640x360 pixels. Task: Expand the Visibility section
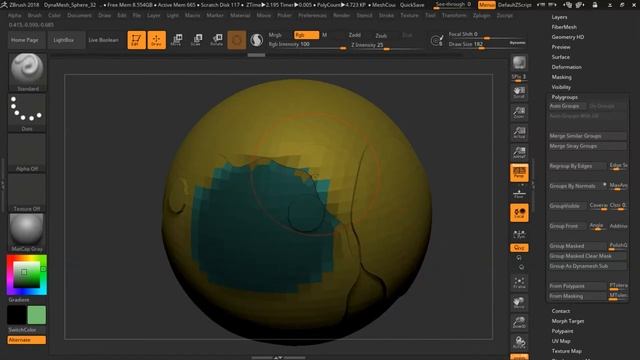click(561, 87)
